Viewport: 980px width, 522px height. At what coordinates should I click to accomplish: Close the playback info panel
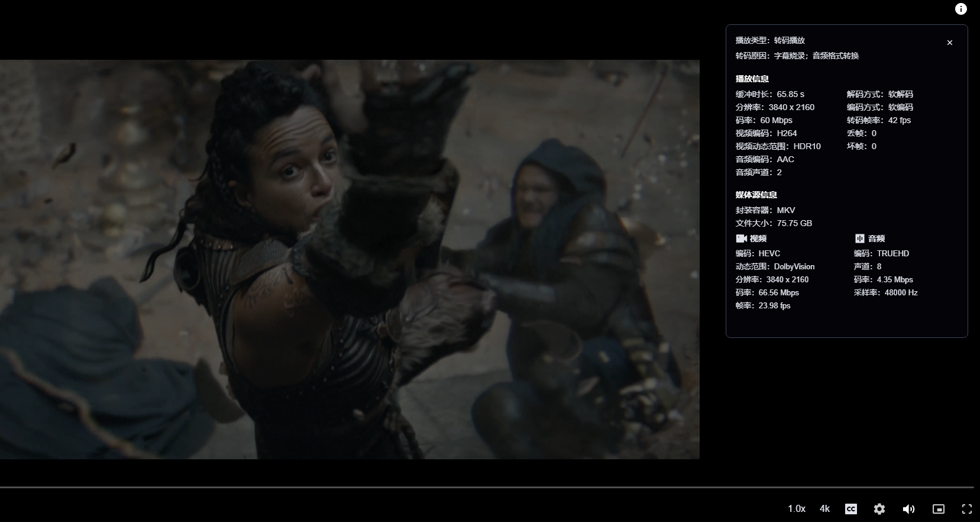tap(950, 43)
